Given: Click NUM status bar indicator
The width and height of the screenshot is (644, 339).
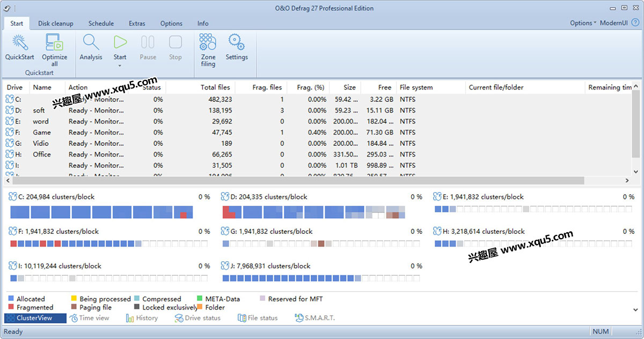Looking at the screenshot, I should point(601,331).
